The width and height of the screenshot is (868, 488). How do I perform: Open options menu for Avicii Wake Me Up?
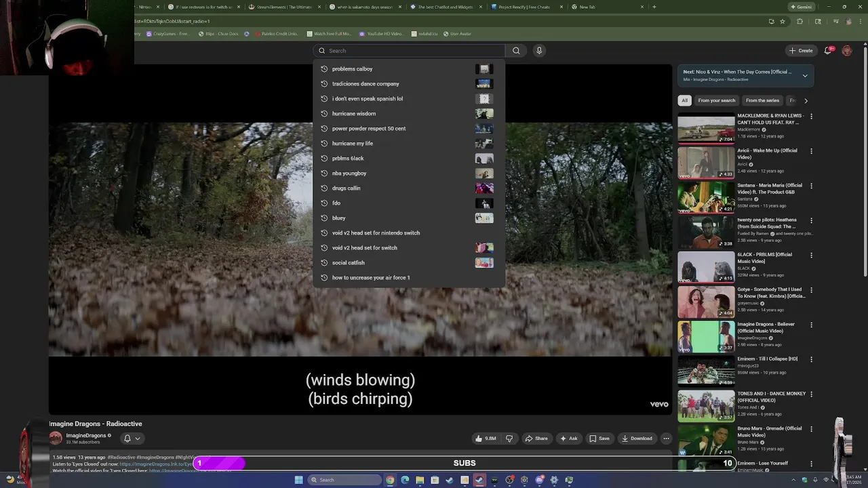click(x=811, y=150)
